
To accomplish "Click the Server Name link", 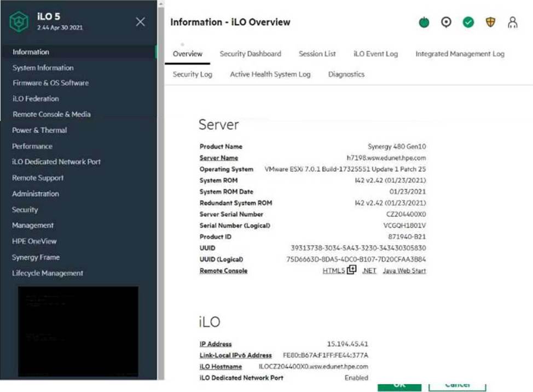I will pos(218,158).
